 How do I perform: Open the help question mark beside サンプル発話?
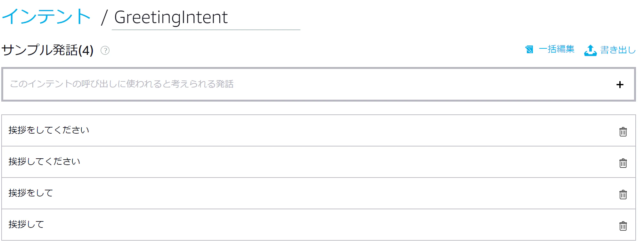pyautogui.click(x=105, y=50)
